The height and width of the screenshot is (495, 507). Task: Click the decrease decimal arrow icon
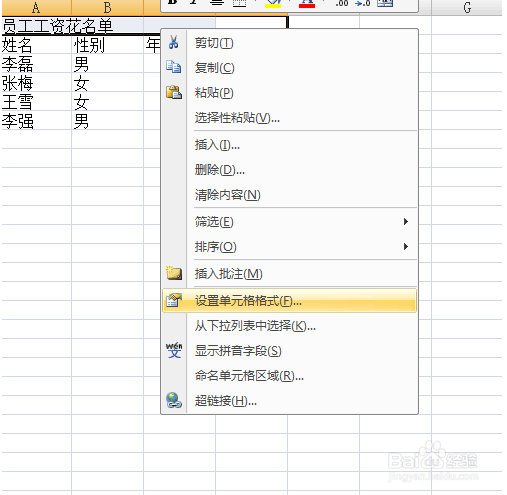[x=362, y=3]
